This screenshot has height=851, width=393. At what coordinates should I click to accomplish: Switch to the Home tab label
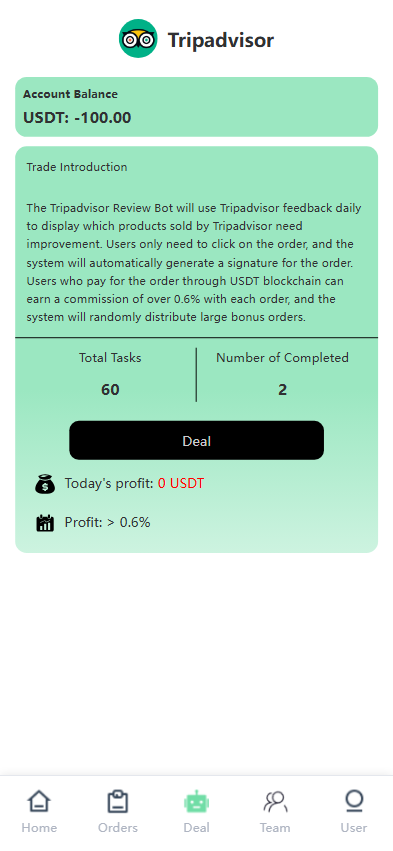click(39, 828)
